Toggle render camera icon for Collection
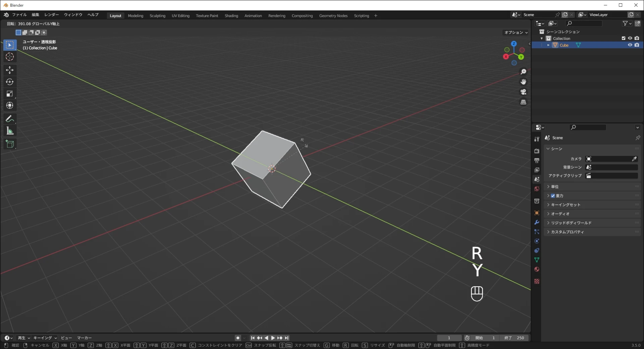644x349 pixels. (637, 38)
